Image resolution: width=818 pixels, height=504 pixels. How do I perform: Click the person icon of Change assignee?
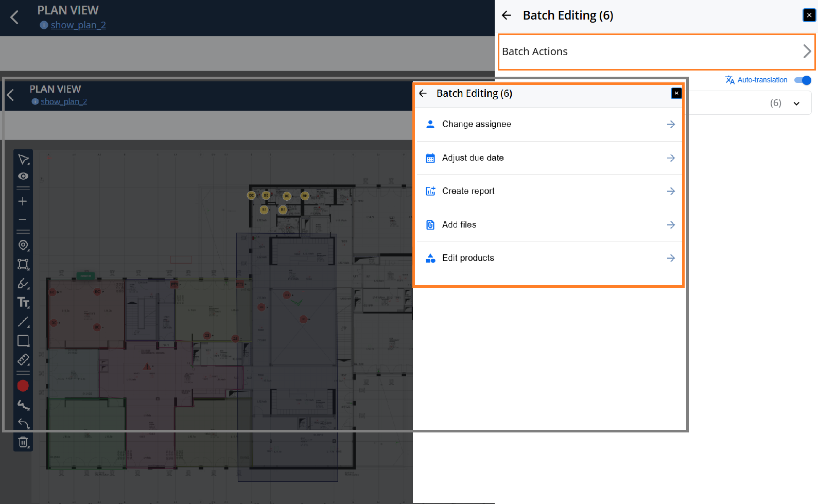click(x=430, y=124)
